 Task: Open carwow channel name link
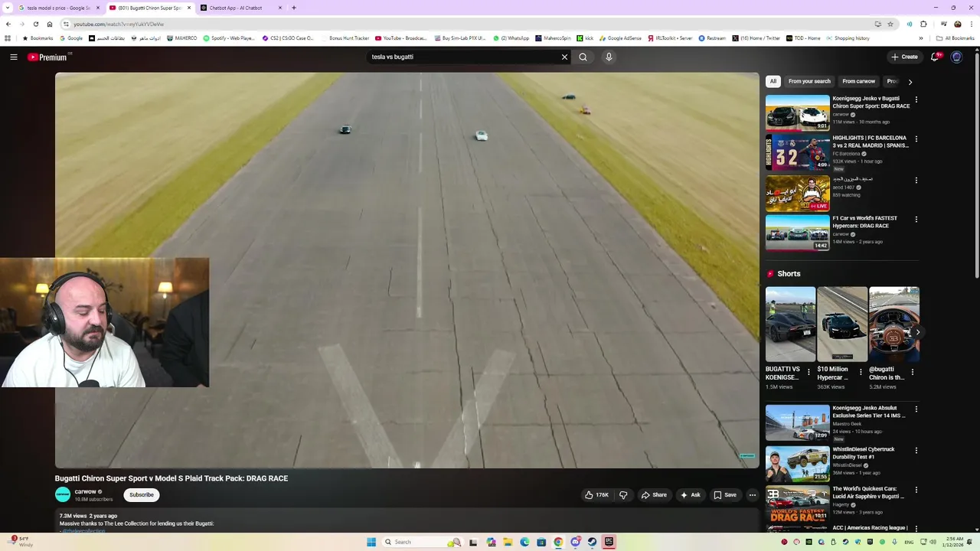click(85, 491)
